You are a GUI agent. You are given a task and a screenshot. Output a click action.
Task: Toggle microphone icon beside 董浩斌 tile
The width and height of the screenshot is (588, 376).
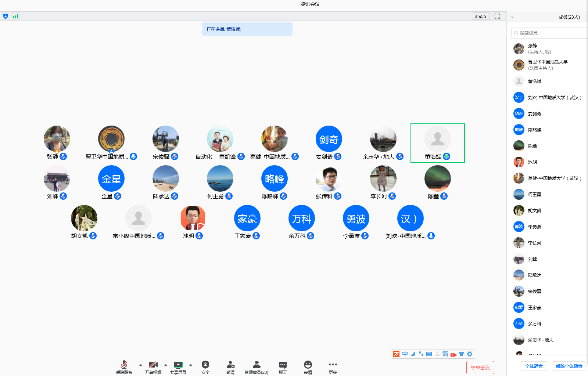point(447,156)
